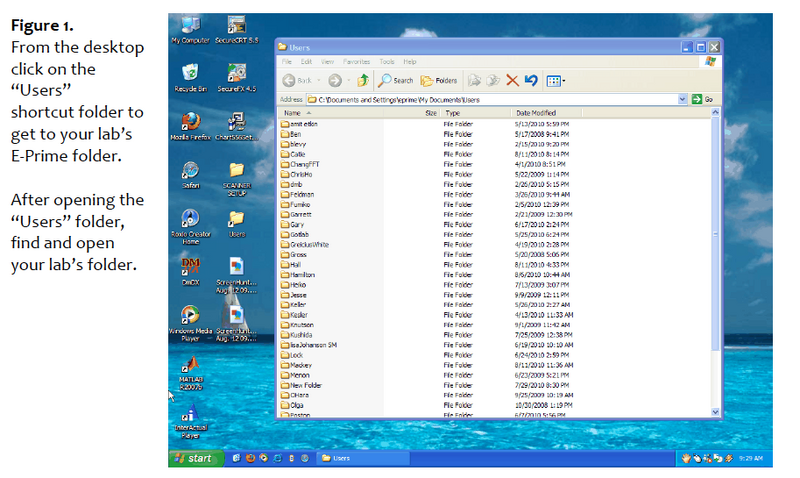Select the ChangFFT folder
800x478 pixels.
[300, 164]
